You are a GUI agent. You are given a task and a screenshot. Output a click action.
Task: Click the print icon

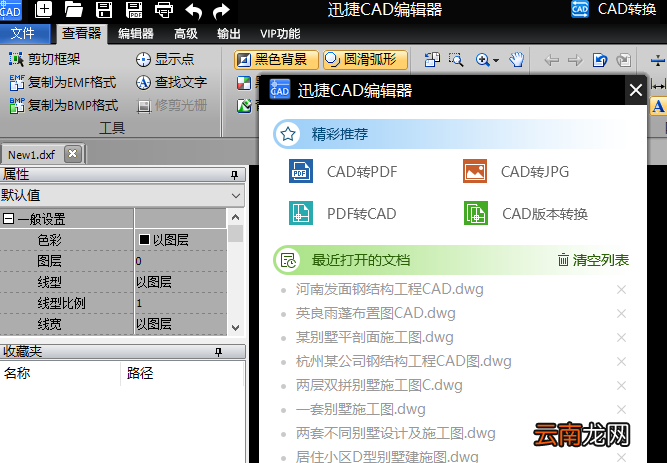pyautogui.click(x=164, y=9)
